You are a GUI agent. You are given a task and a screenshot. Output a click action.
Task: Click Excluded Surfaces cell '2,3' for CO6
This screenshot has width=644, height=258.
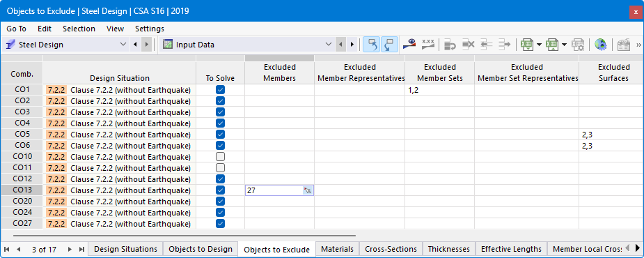pos(611,146)
